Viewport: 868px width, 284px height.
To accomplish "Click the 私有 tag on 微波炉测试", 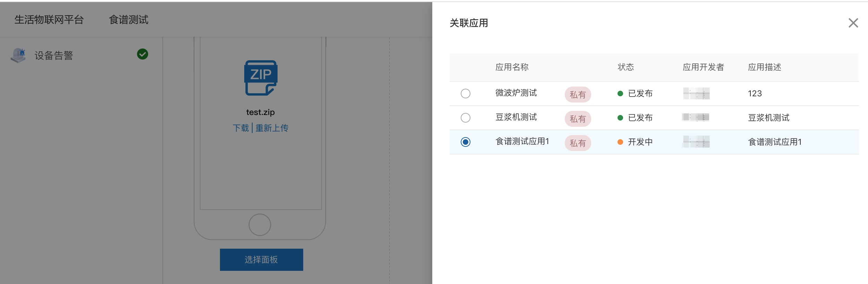I will 578,95.
